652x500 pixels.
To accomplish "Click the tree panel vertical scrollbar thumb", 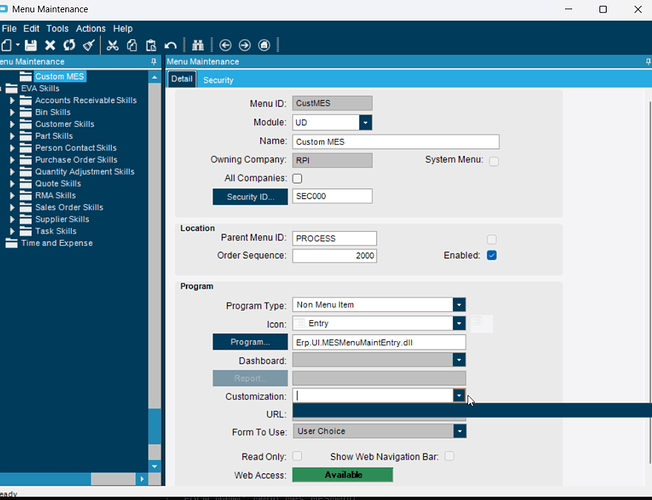I will (155, 426).
